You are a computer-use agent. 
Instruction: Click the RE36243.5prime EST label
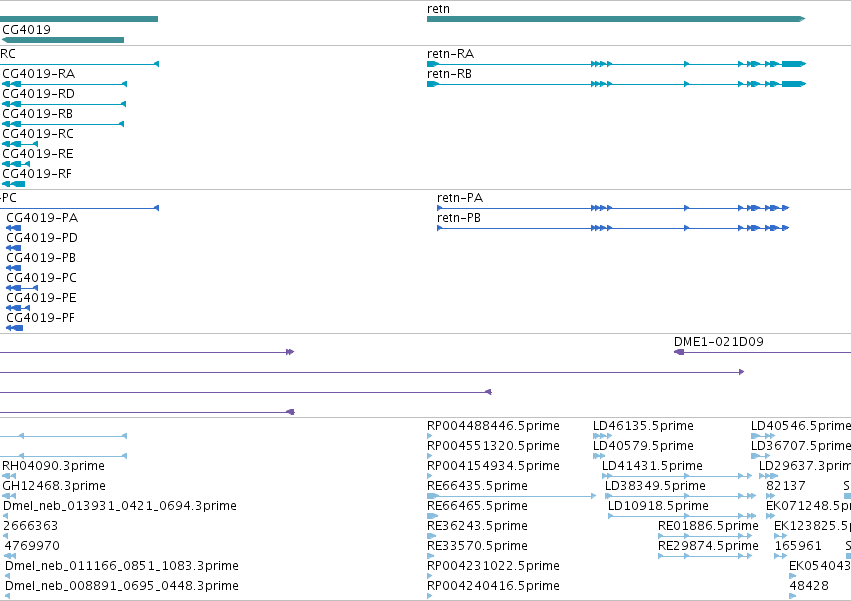(x=478, y=526)
